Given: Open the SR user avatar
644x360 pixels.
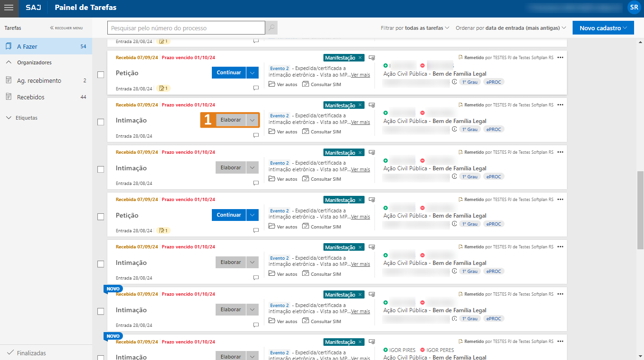Looking at the screenshot, I should point(633,8).
